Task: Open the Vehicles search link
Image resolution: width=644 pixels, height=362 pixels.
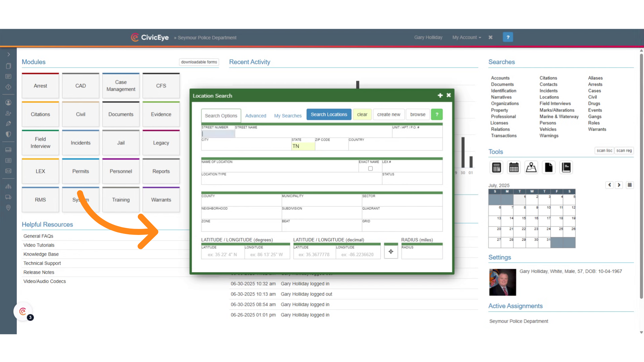Action: point(548,129)
